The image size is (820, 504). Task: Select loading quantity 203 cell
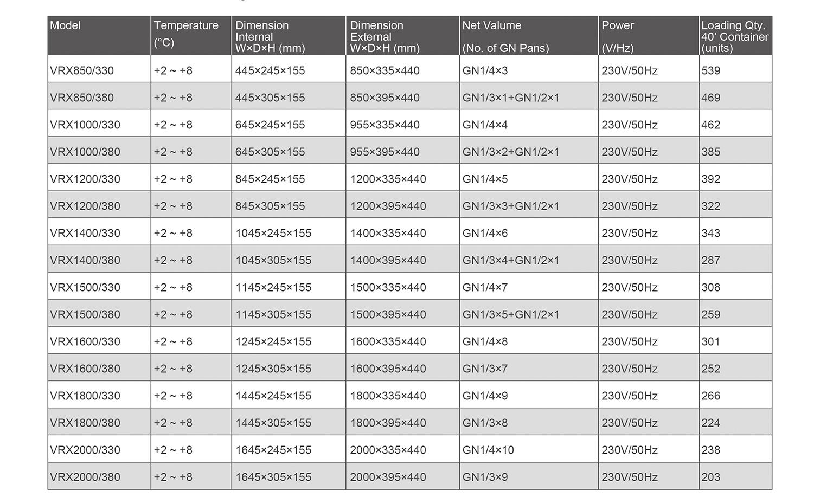pos(710,477)
